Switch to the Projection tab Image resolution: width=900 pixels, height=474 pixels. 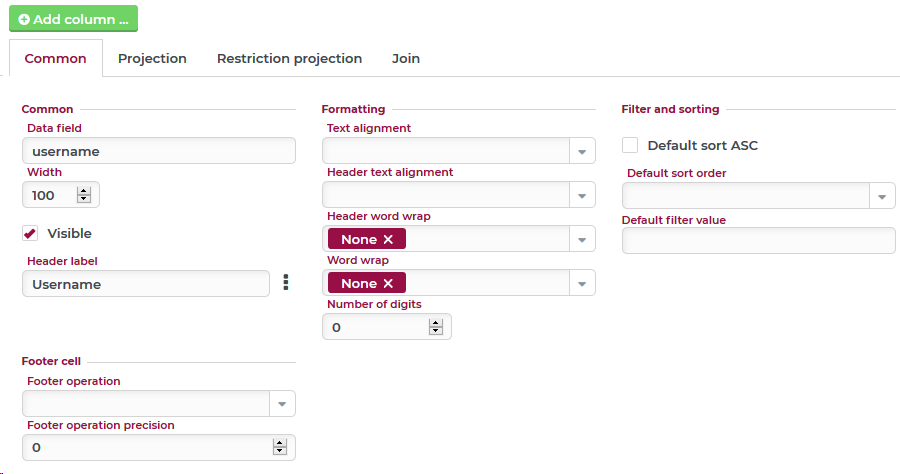click(152, 58)
